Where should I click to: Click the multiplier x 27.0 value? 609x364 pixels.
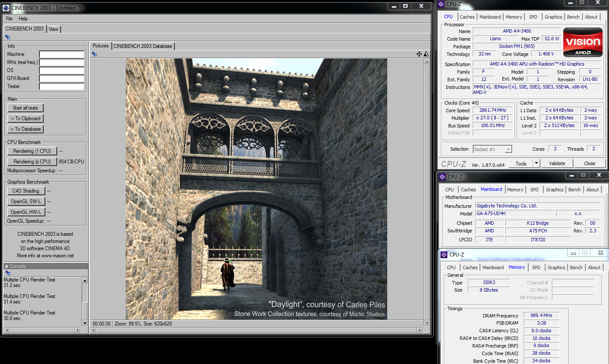click(x=493, y=118)
